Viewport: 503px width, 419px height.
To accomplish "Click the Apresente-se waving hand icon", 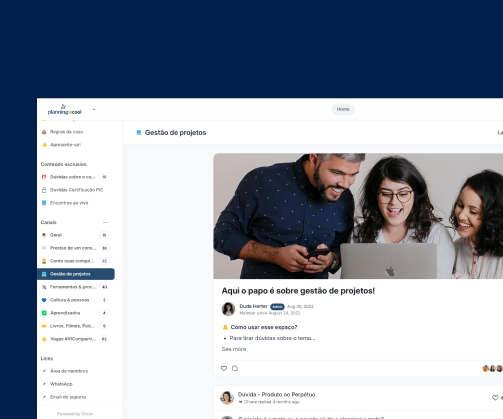I will tap(44, 145).
